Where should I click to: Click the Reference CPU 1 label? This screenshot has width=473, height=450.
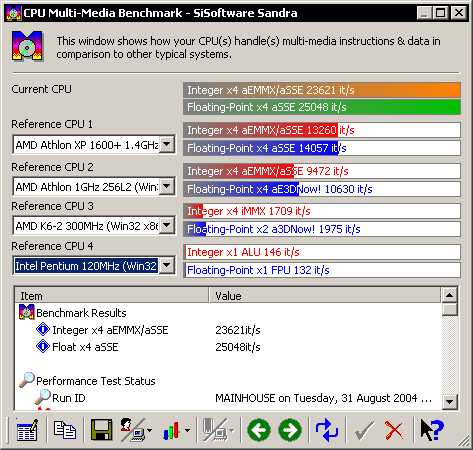(x=52, y=124)
